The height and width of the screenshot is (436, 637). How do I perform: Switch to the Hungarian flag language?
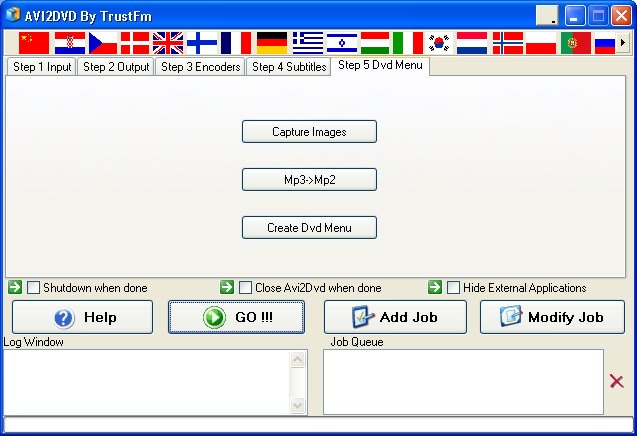pyautogui.click(x=375, y=43)
